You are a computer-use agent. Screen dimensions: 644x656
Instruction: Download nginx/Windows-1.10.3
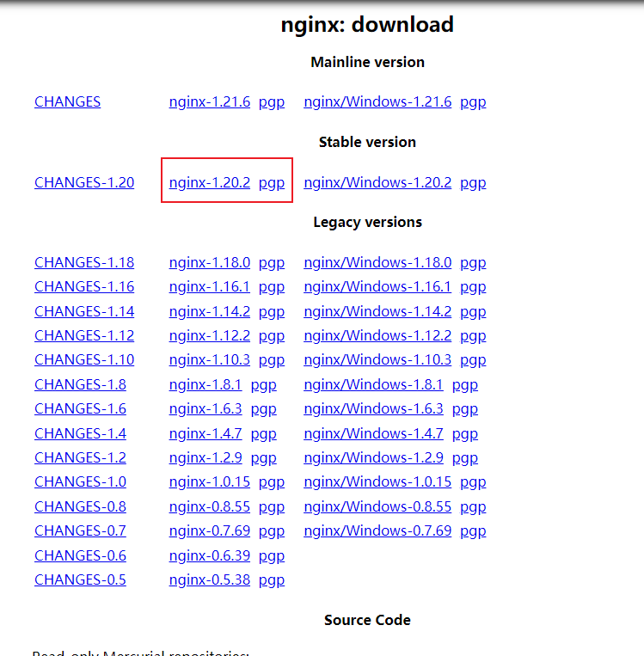tap(377, 359)
